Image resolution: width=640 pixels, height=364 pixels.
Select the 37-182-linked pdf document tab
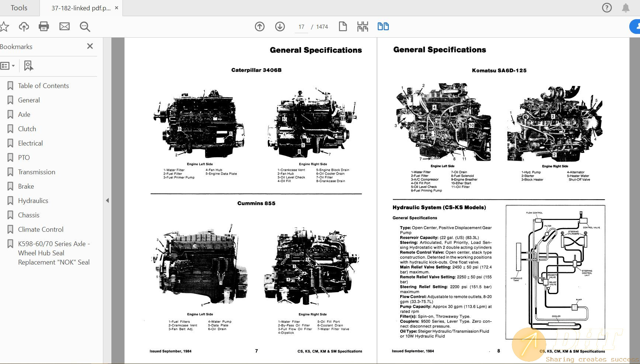click(x=81, y=8)
